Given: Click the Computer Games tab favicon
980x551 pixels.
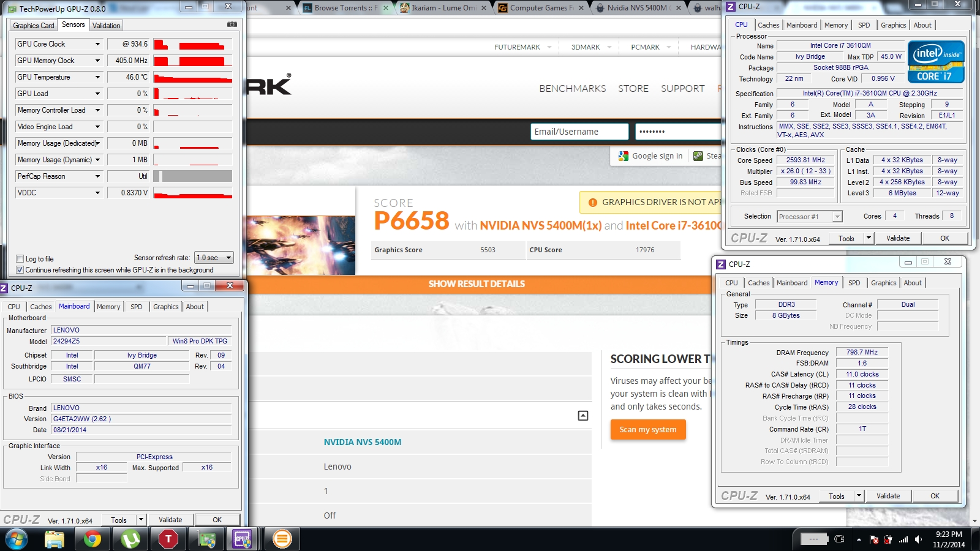Looking at the screenshot, I should tap(503, 8).
